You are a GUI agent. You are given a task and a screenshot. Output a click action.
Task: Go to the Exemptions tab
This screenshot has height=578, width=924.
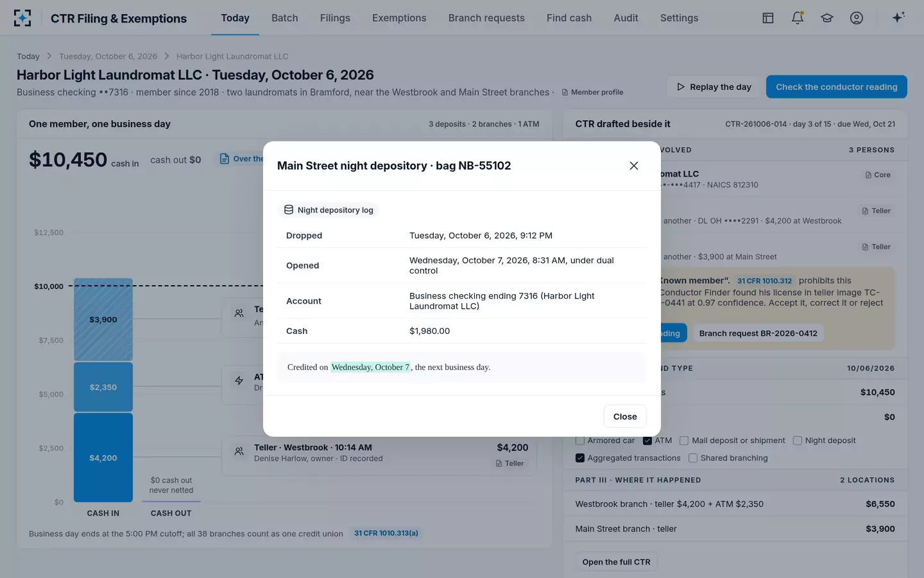[x=399, y=18]
